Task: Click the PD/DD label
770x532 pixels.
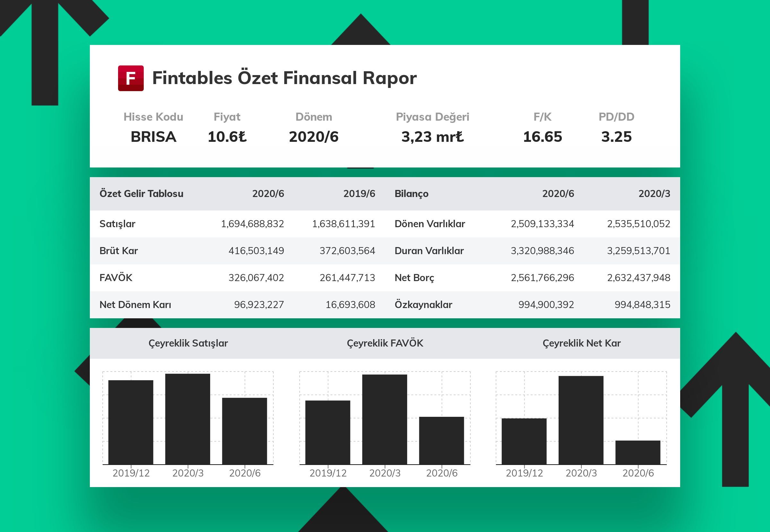Action: click(616, 117)
